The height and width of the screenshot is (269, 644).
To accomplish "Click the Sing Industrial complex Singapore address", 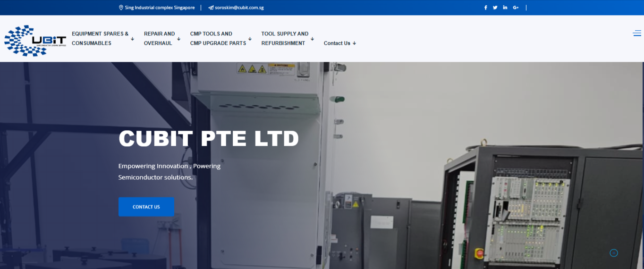I will tap(160, 8).
